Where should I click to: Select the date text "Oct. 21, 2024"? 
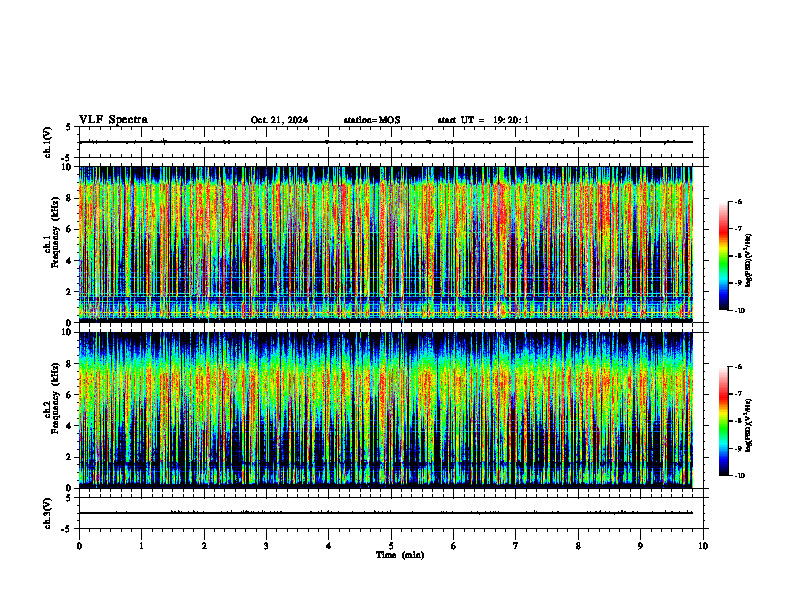coord(279,120)
